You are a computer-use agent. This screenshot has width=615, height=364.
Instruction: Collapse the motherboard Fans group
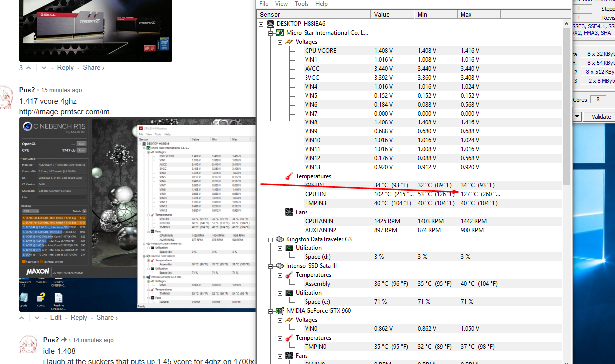click(280, 212)
